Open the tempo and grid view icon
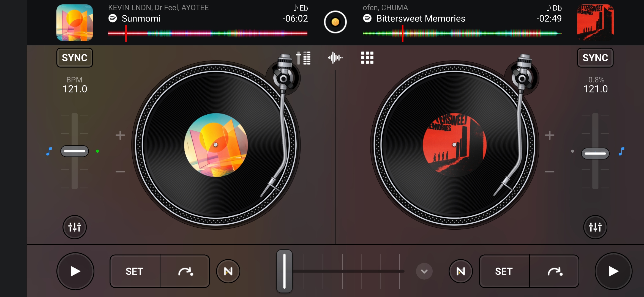This screenshot has height=297, width=644. (x=303, y=58)
